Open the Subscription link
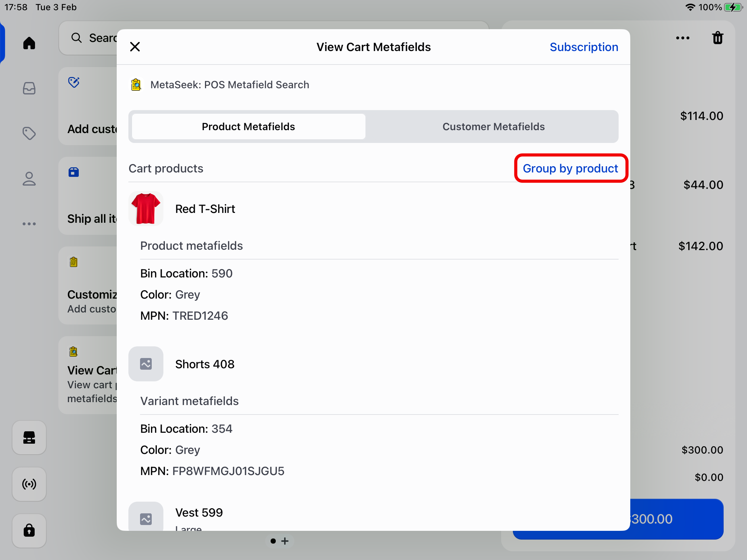This screenshot has width=747, height=560. point(584,47)
